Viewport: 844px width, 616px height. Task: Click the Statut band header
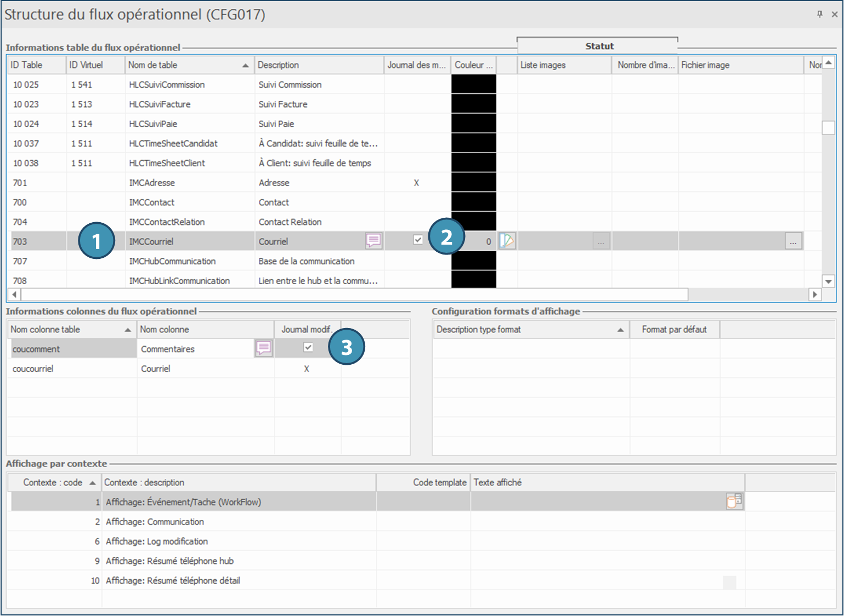point(599,46)
